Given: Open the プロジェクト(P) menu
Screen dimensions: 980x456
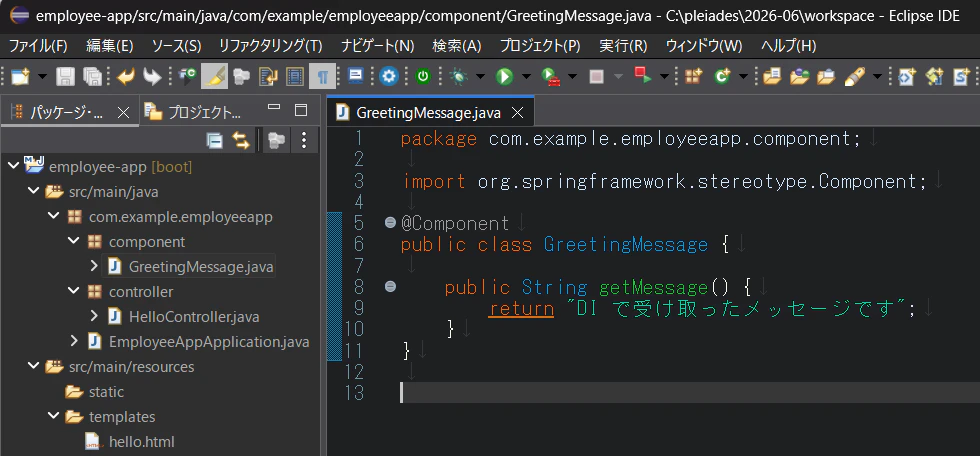Looking at the screenshot, I should pyautogui.click(x=540, y=46).
